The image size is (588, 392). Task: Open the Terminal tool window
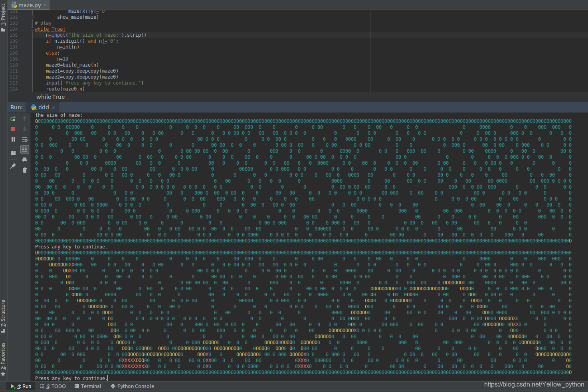coord(88,386)
